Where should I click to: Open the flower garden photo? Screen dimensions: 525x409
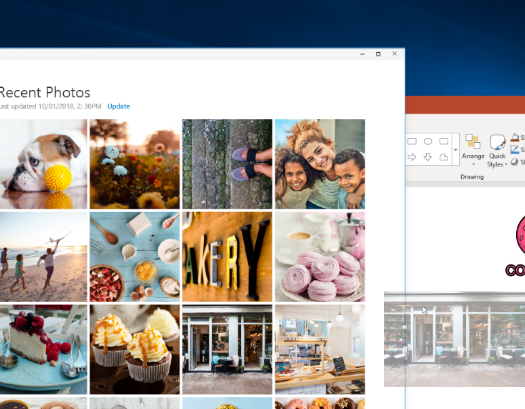point(135,164)
